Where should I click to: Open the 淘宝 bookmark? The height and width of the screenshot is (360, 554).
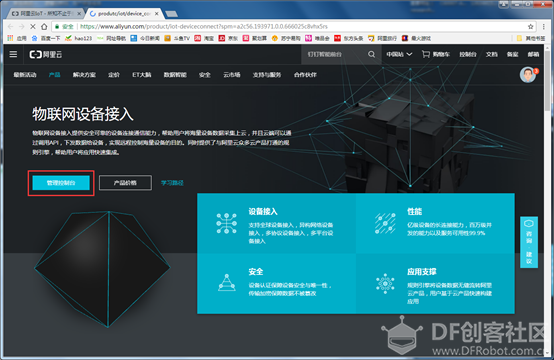click(x=204, y=38)
